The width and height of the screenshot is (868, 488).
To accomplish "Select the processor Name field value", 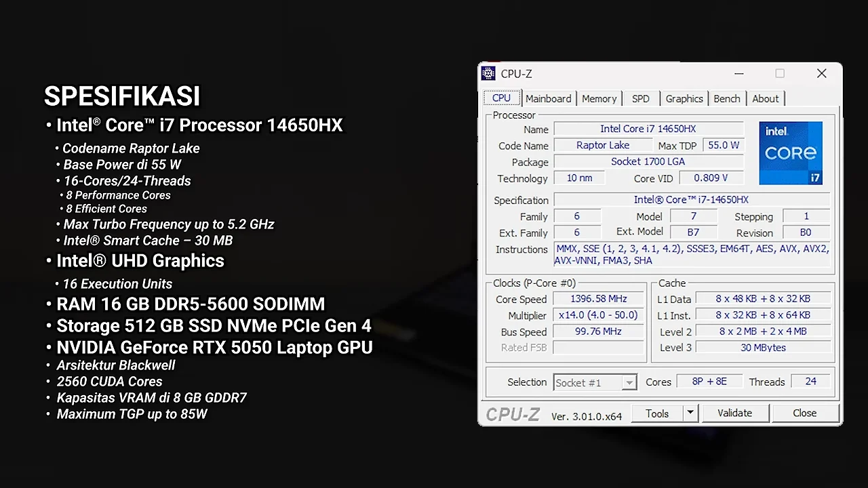I will tap(648, 129).
